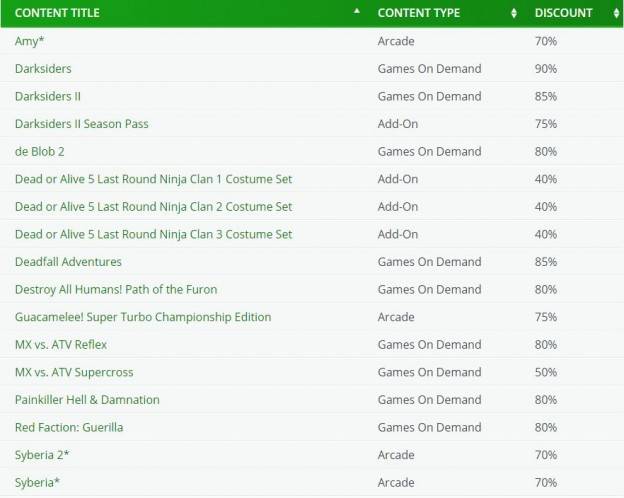The image size is (624, 498).
Task: Open Darksiders II Season Pass link
Action: tap(82, 124)
